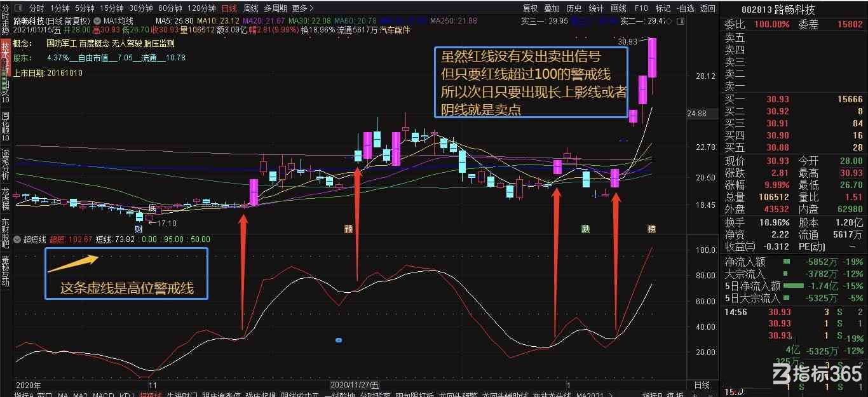
Task: Select MA2021 indicator tab
Action: pyautogui.click(x=590, y=394)
